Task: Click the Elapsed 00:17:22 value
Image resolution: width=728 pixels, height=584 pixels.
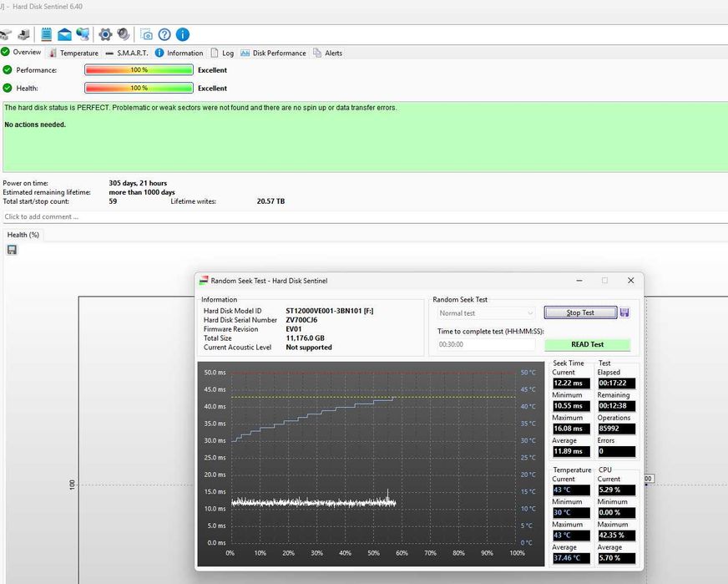Action: coord(617,383)
